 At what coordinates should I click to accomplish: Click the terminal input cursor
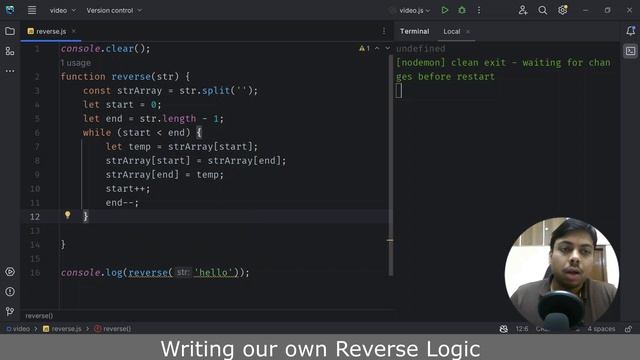click(399, 91)
